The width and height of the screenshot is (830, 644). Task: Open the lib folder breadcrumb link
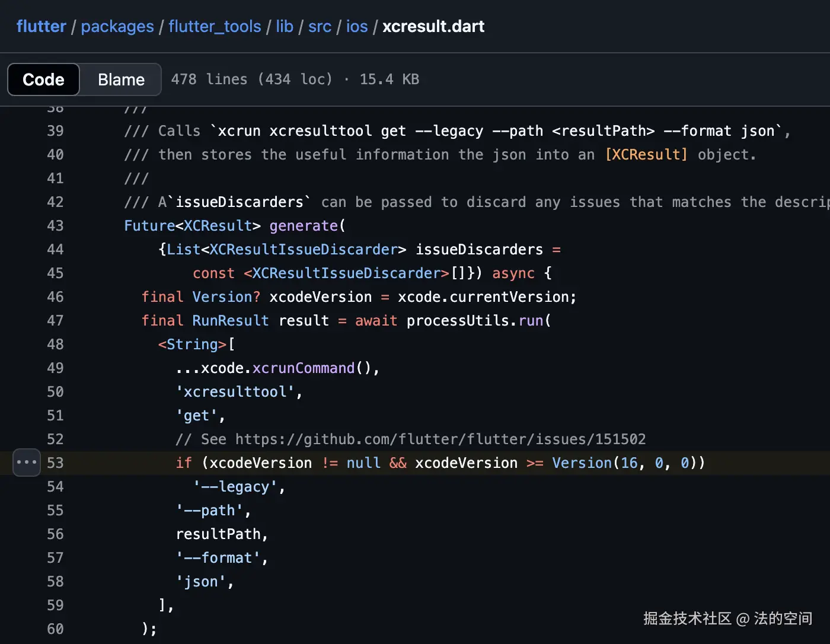(285, 27)
